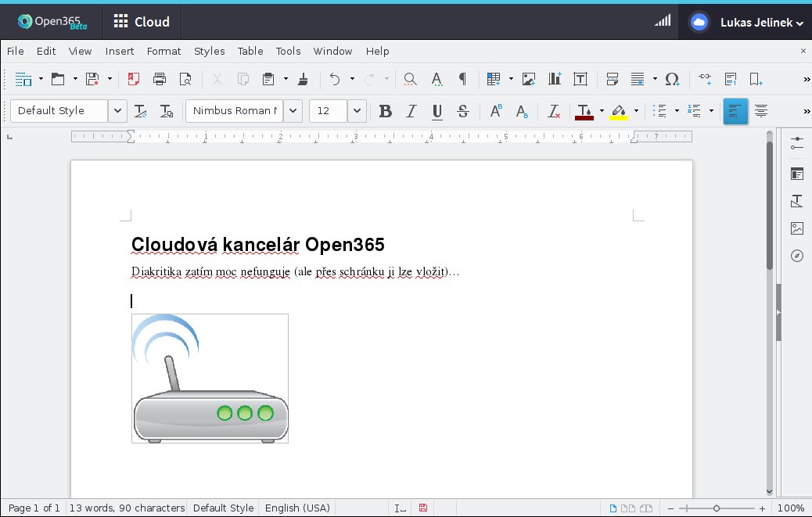
Task: Open the special character Omega dialog
Action: [672, 79]
